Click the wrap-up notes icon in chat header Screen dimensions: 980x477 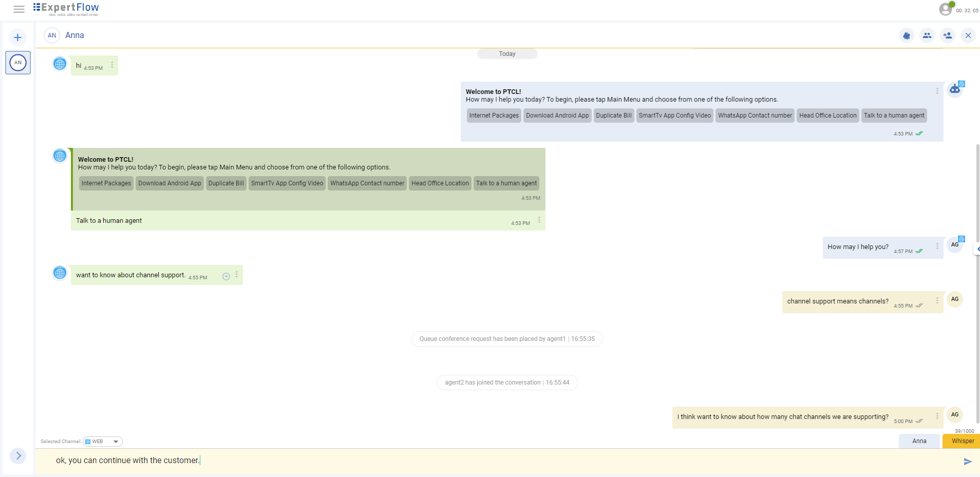907,35
